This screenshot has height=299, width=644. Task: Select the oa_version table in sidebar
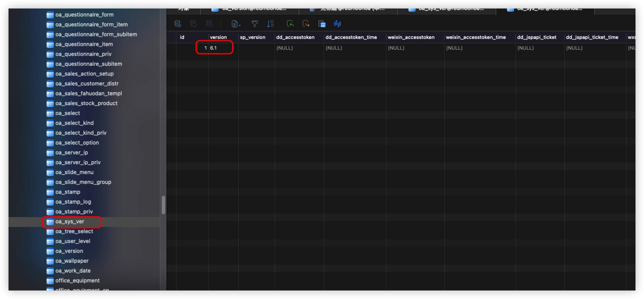(x=69, y=251)
